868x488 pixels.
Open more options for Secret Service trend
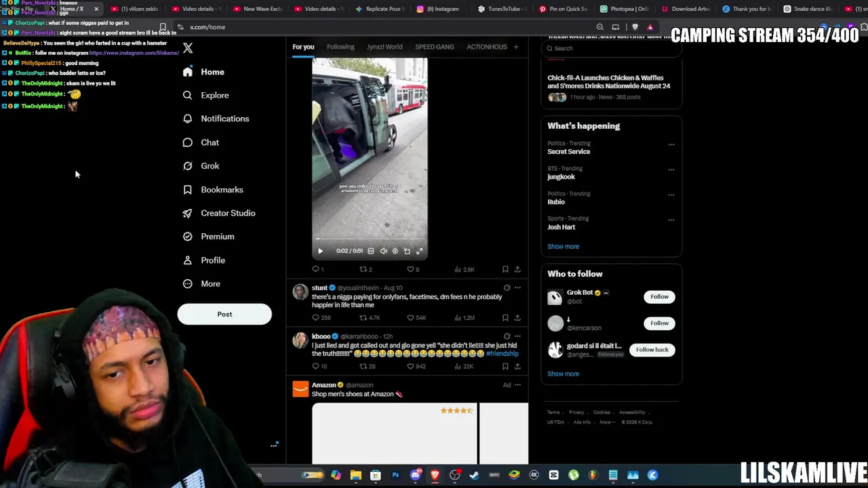(671, 144)
